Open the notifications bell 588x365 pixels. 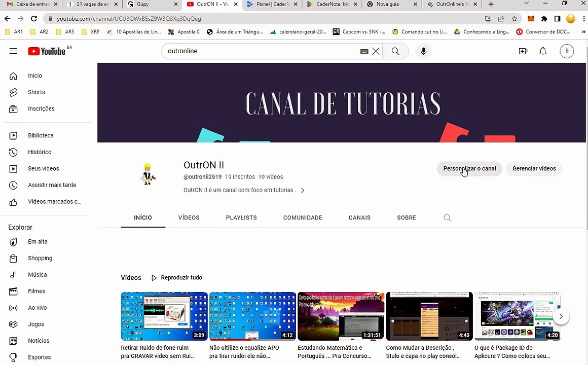click(x=543, y=51)
